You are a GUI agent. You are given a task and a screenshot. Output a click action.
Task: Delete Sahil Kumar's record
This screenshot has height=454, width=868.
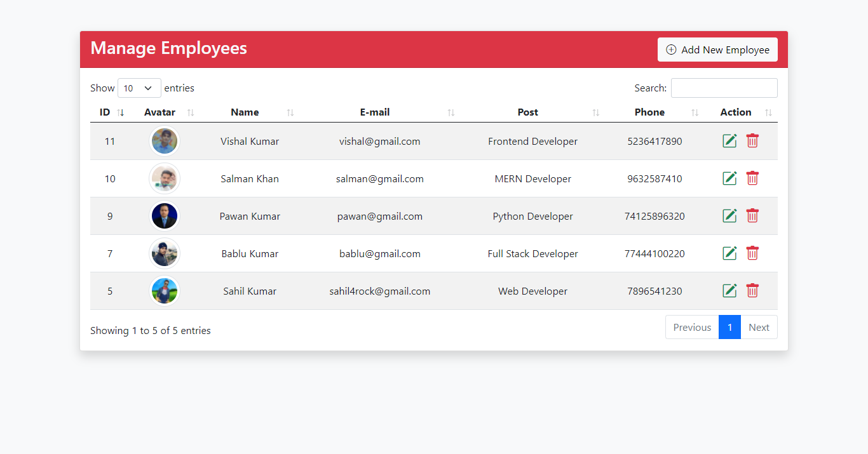pos(752,290)
